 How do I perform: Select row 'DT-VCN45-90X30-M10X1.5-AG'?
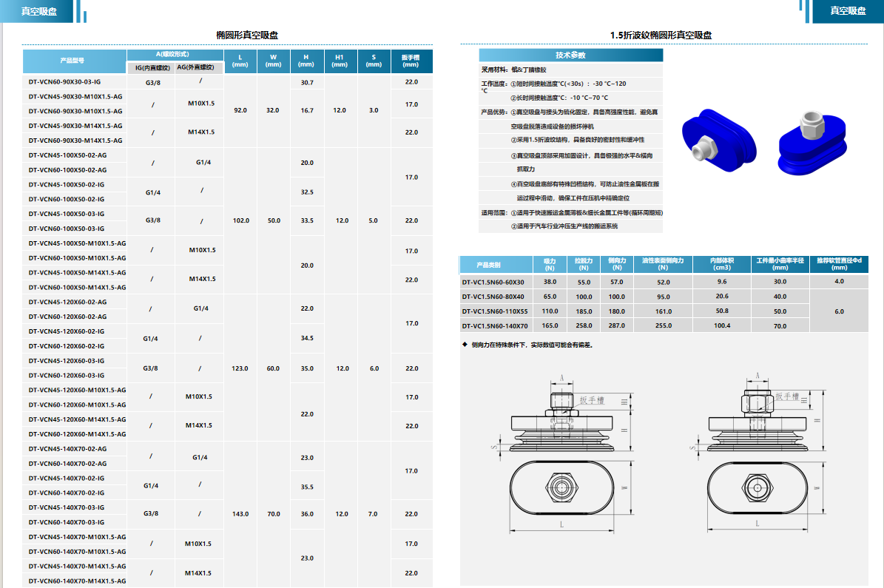tap(75, 96)
